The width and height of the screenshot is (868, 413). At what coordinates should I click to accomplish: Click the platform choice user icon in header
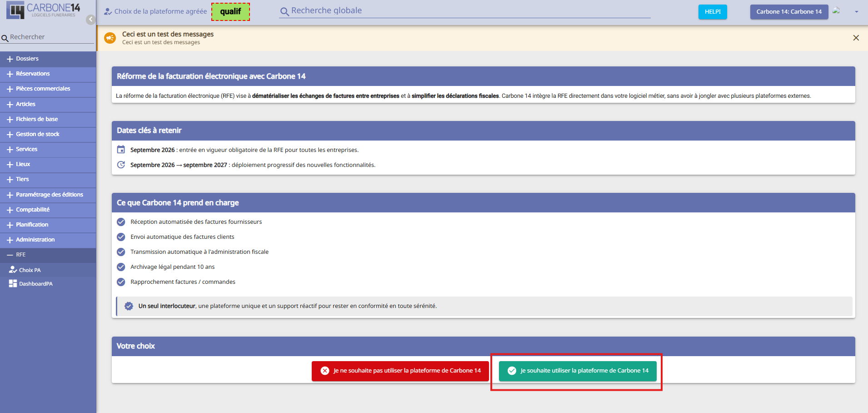[108, 11]
